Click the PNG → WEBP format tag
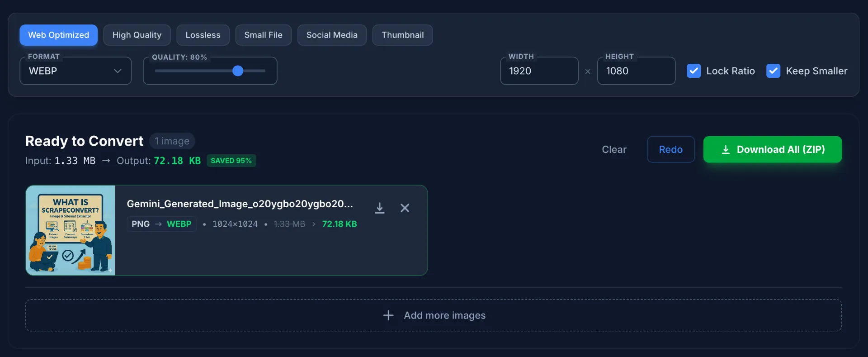This screenshot has width=868, height=357. tap(161, 224)
